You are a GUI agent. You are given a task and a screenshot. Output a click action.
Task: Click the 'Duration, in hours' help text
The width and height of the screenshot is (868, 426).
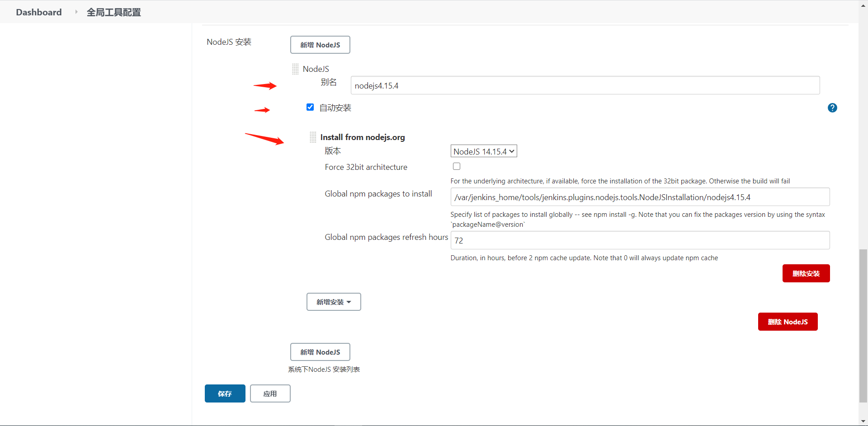click(x=584, y=258)
